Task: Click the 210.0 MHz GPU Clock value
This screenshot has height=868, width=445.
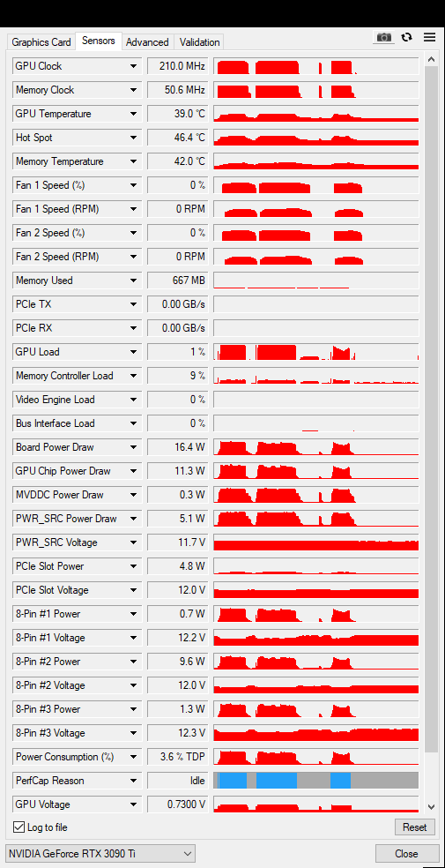Action: point(177,66)
